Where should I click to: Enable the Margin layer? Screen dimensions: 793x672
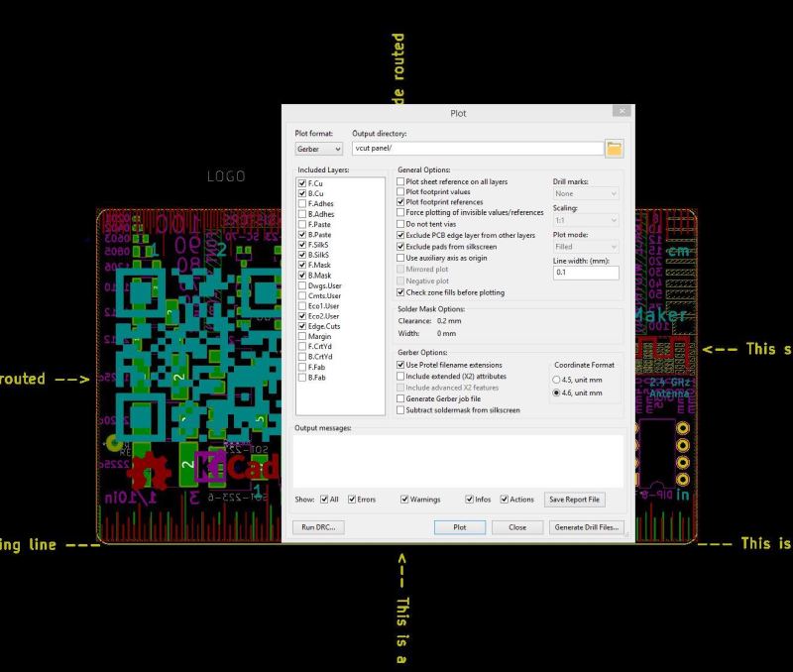302,336
